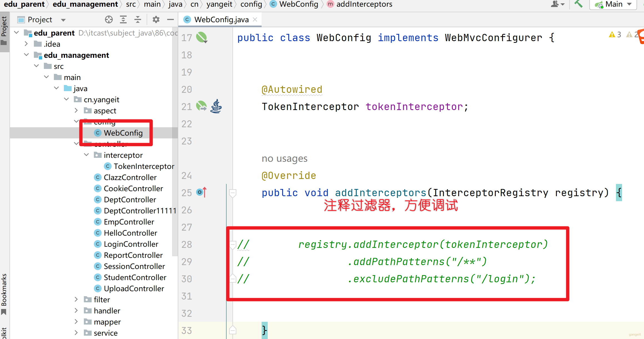The width and height of the screenshot is (644, 339).
Task: Click the build hammer icon
Action: (578, 4)
